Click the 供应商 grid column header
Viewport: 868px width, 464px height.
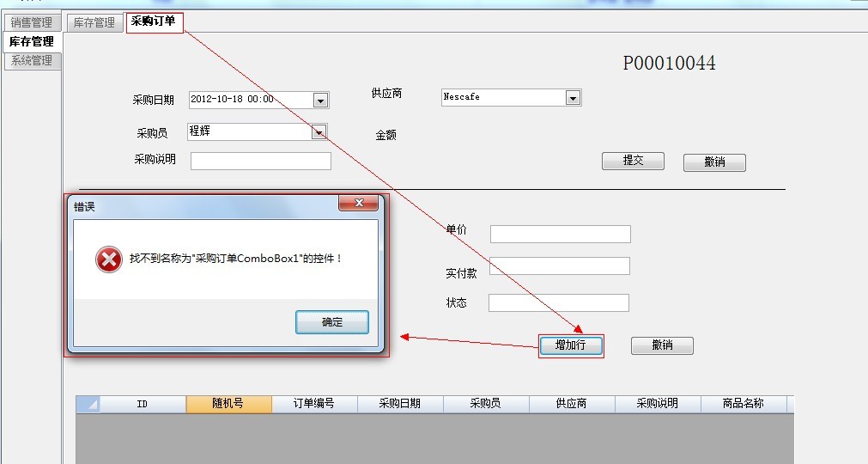(572, 404)
